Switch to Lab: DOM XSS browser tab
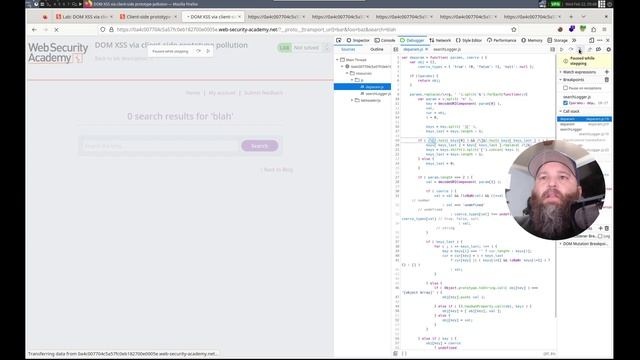Image resolution: width=640 pixels, height=360 pixels. [x=84, y=17]
